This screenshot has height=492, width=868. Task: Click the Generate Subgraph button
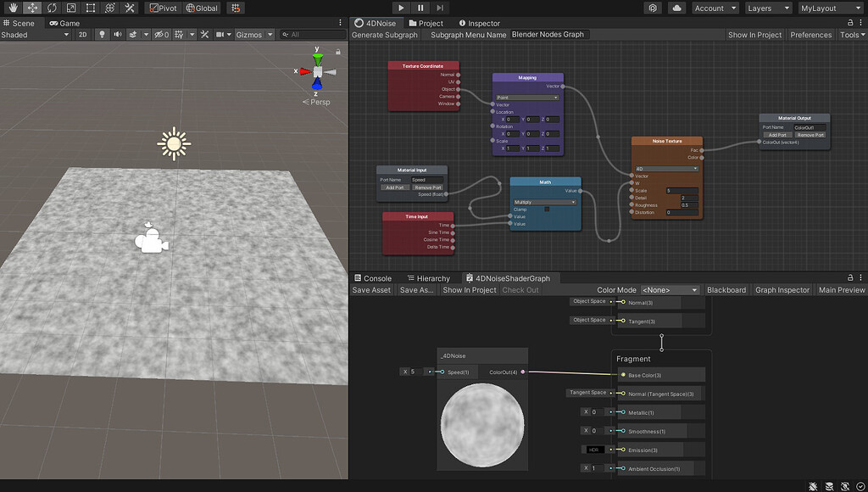point(385,35)
